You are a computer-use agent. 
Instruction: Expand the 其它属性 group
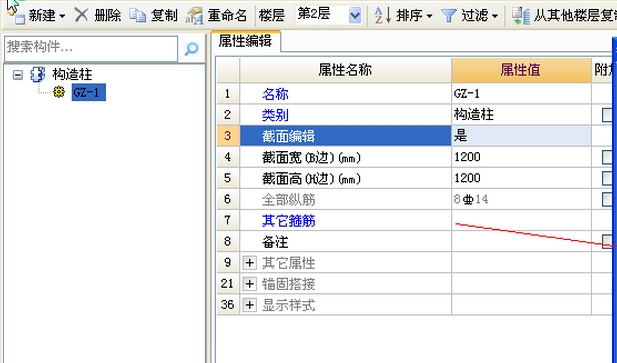pyautogui.click(x=249, y=263)
